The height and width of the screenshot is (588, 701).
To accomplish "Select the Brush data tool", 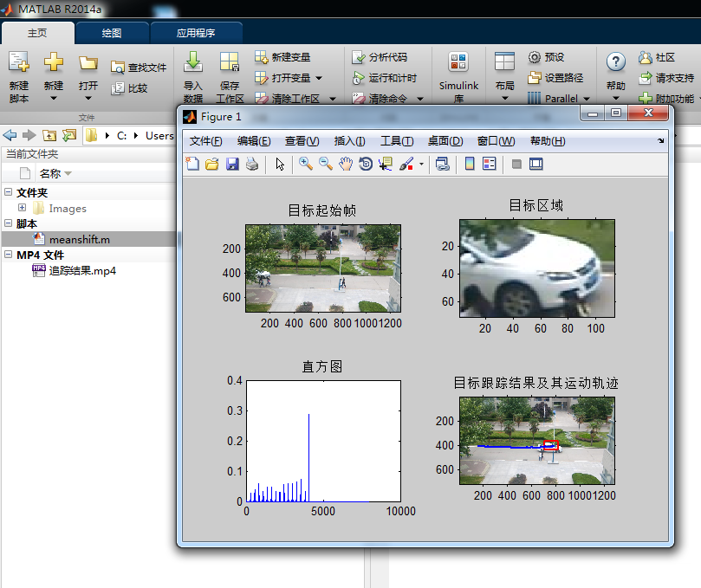I will coord(406,164).
